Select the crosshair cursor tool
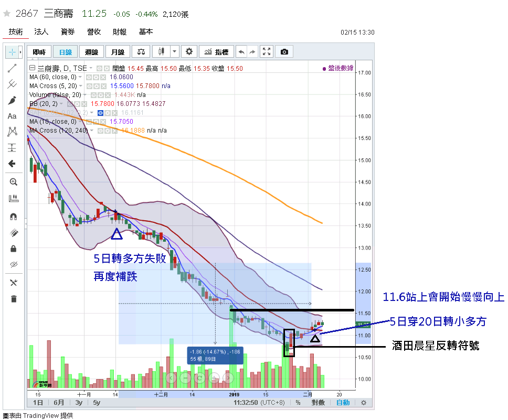 (x=12, y=52)
